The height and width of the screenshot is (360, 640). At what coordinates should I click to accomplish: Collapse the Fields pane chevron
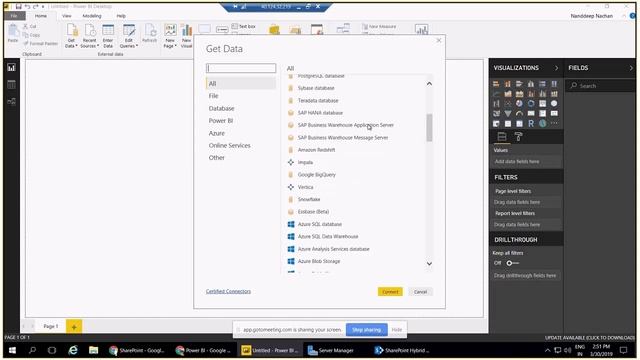click(x=631, y=68)
